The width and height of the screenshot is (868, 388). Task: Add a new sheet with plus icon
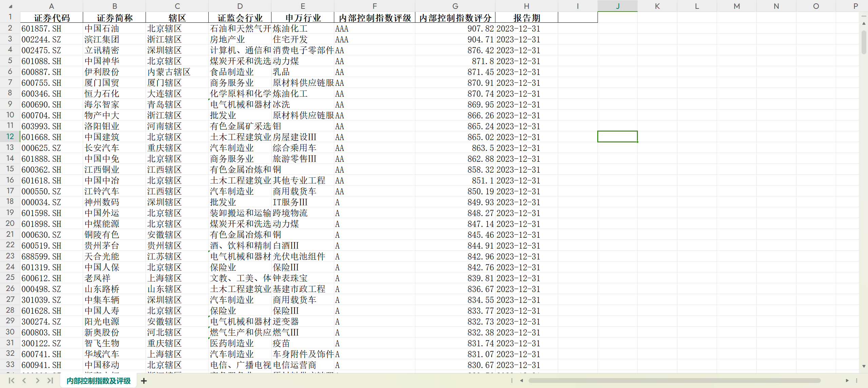[x=144, y=381]
